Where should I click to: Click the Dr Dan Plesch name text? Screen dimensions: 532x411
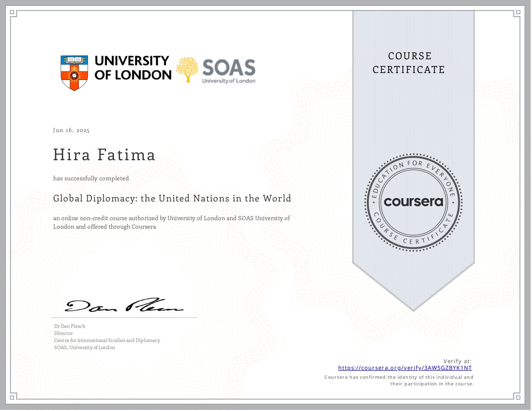(70, 326)
